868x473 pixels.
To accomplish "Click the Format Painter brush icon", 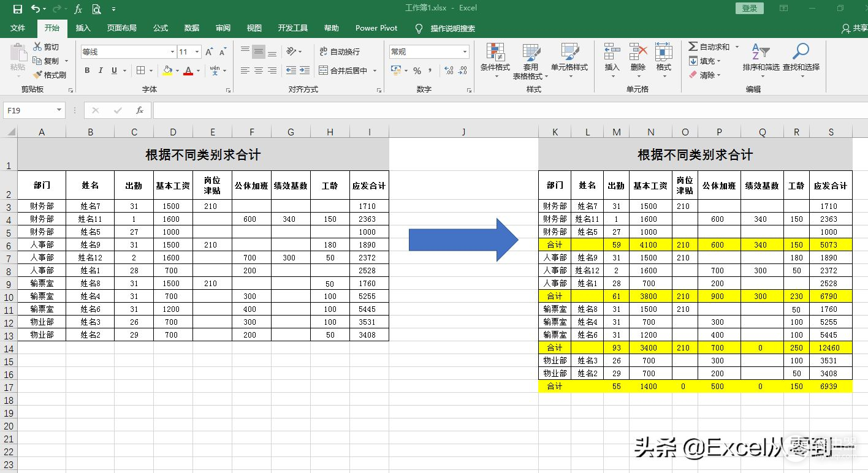I will (37, 75).
